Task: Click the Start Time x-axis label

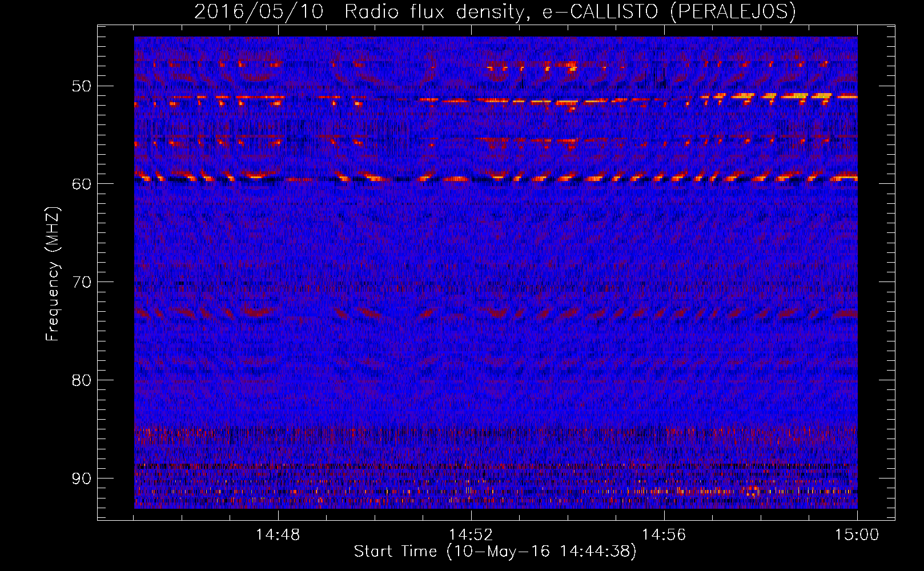Action: (x=495, y=552)
